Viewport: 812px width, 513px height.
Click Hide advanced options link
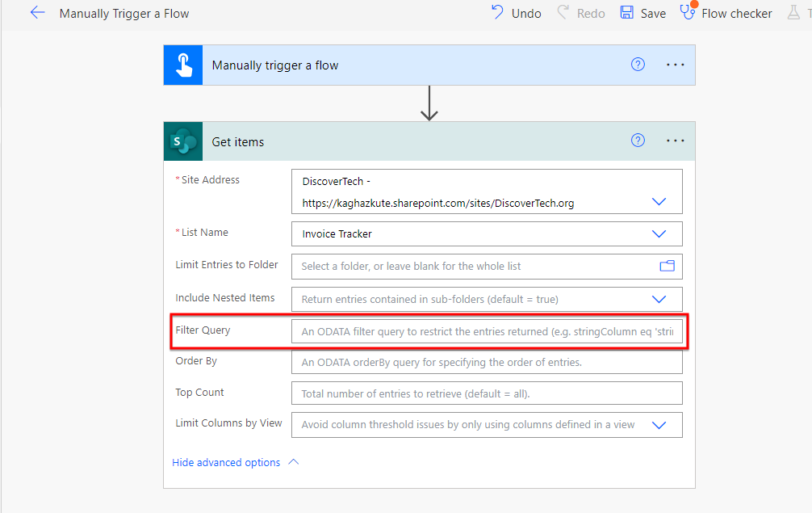click(226, 462)
